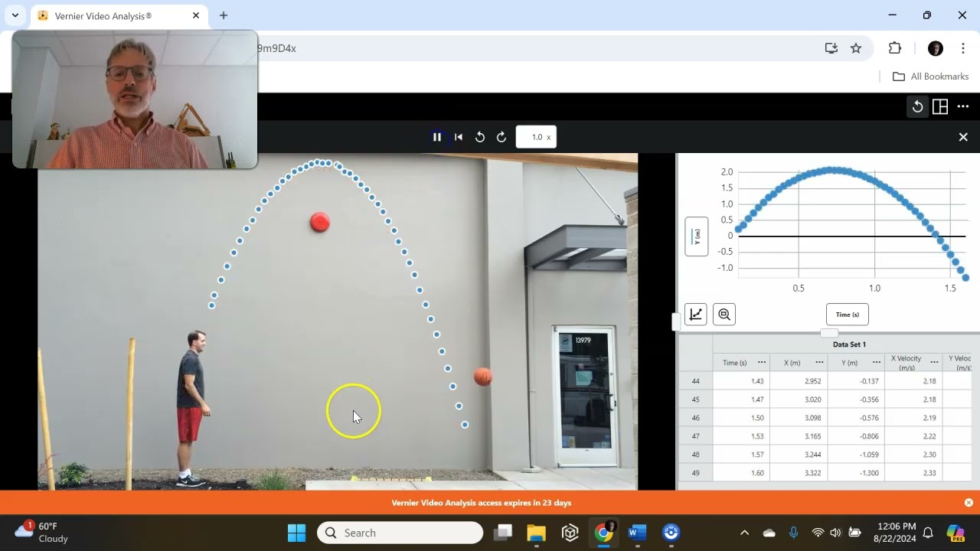
Task: Open the All Bookmarks folder
Action: (x=931, y=77)
